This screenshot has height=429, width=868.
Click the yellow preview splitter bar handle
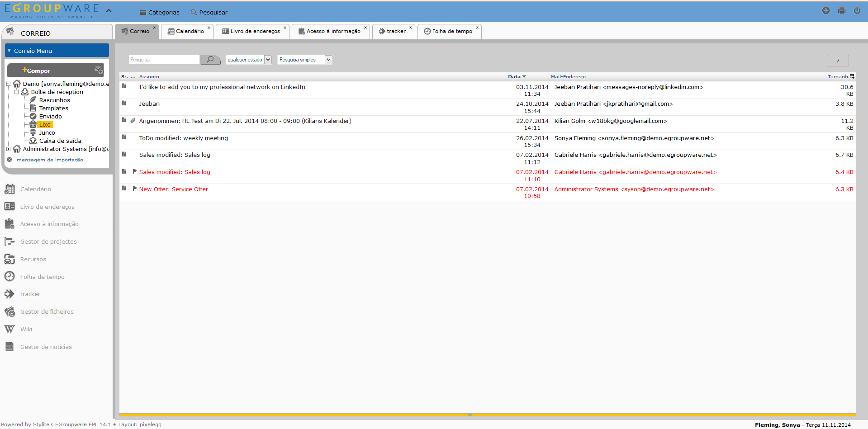[470, 415]
